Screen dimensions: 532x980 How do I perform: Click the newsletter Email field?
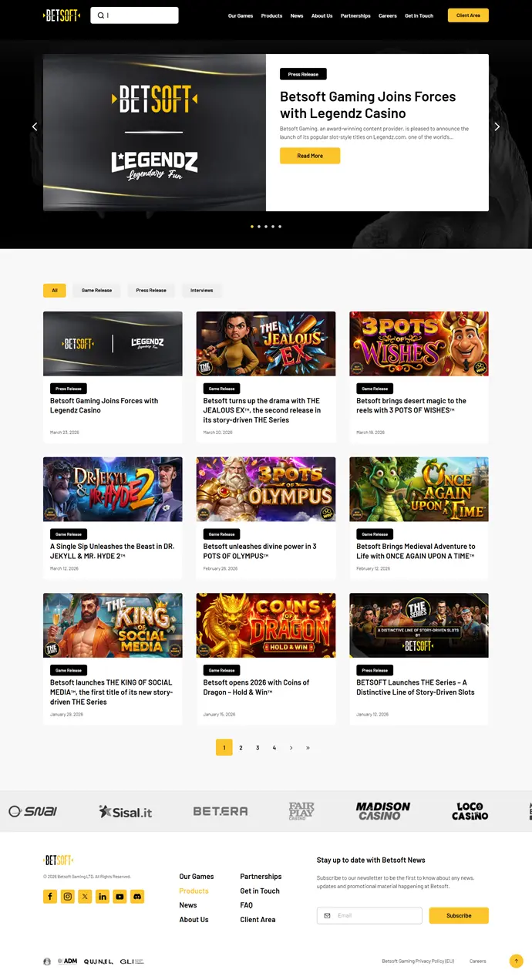pos(369,915)
